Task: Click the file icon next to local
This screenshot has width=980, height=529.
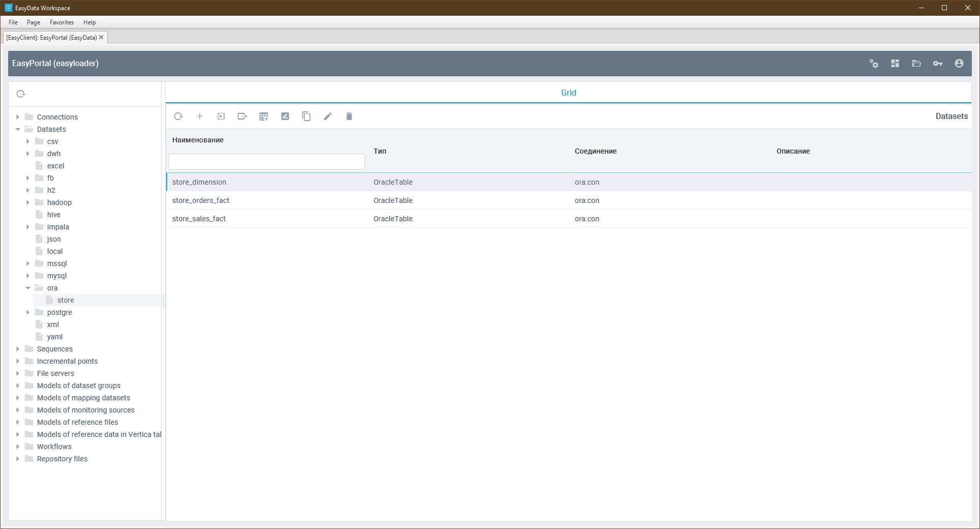Action: pos(39,251)
